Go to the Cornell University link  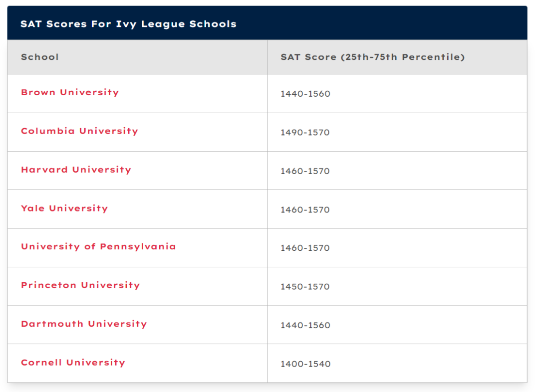pyautogui.click(x=73, y=363)
